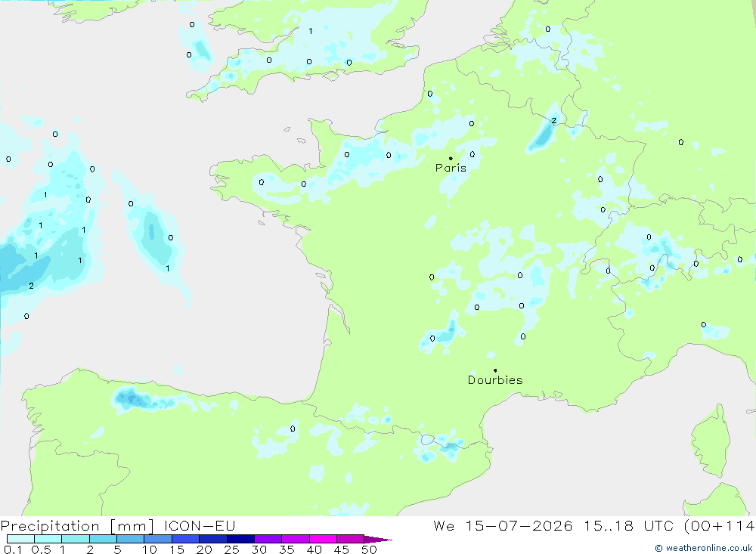This screenshot has height=554, width=756.
Task: Click the legend label '0.1'
Action: 13,549
